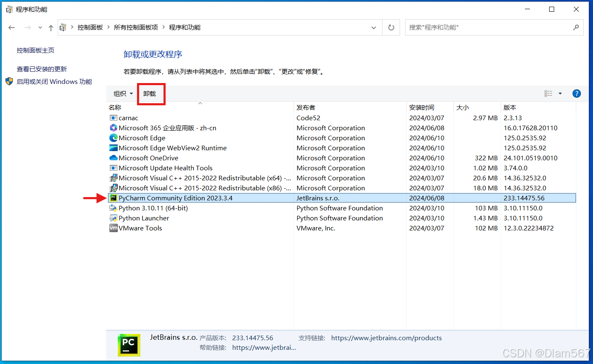
Task: Go up one level with up arrow
Action: (x=51, y=28)
